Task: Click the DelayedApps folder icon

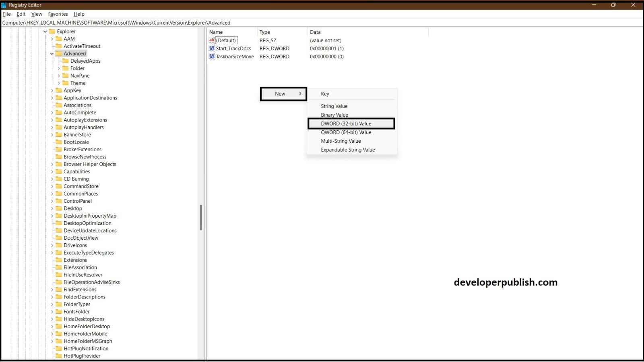Action: pyautogui.click(x=66, y=61)
